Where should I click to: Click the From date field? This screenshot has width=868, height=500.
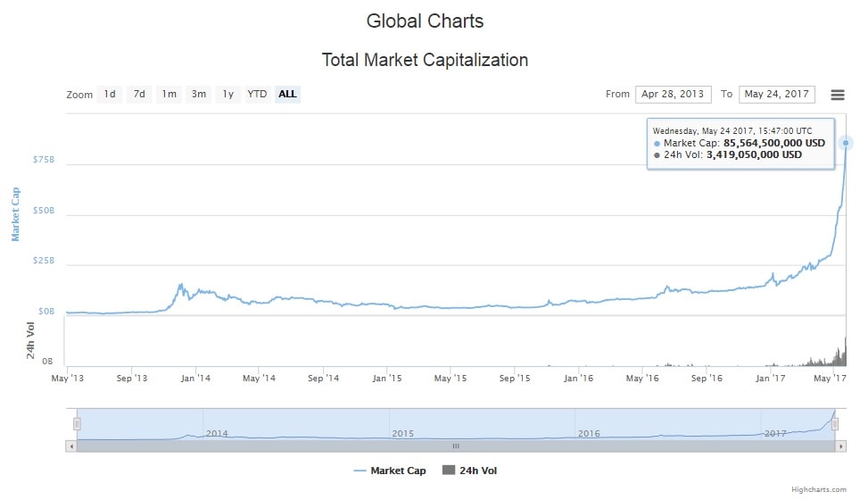click(x=673, y=94)
